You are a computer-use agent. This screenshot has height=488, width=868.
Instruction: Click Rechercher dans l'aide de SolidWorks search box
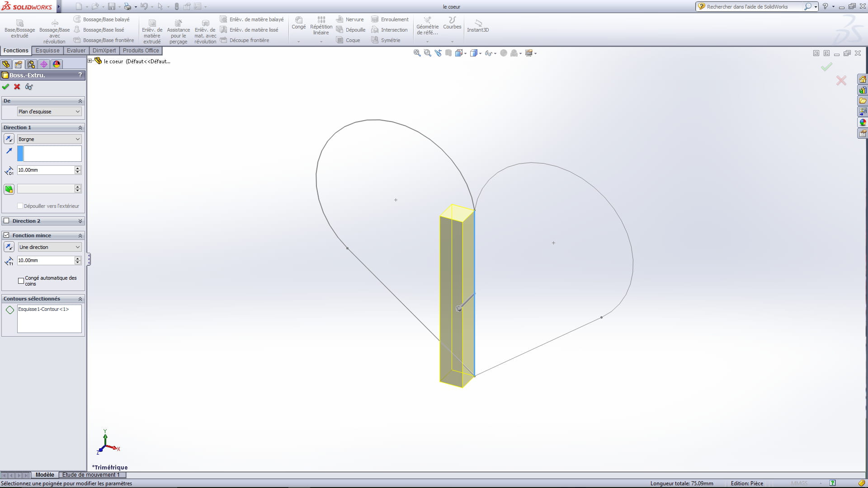[751, 7]
